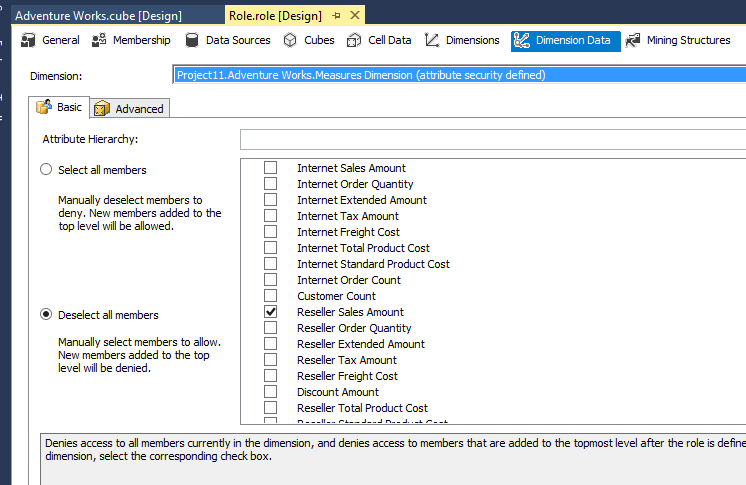Click the General tab icon
This screenshot has width=746, height=485.
tap(28, 40)
